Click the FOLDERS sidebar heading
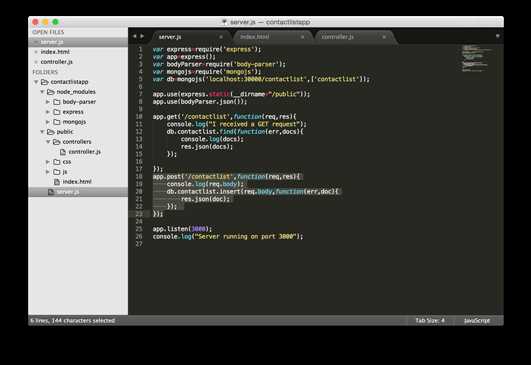Image resolution: width=531 pixels, height=365 pixels. [x=45, y=72]
